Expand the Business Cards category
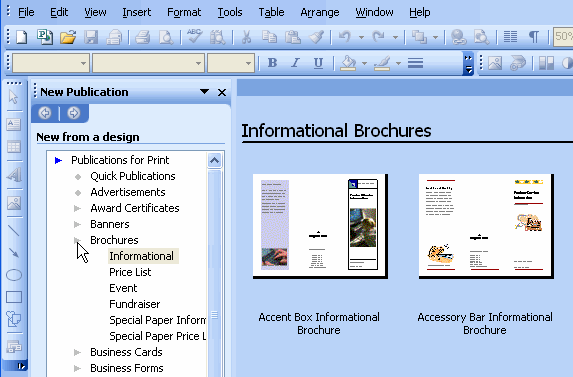The image size is (573, 377). (77, 352)
